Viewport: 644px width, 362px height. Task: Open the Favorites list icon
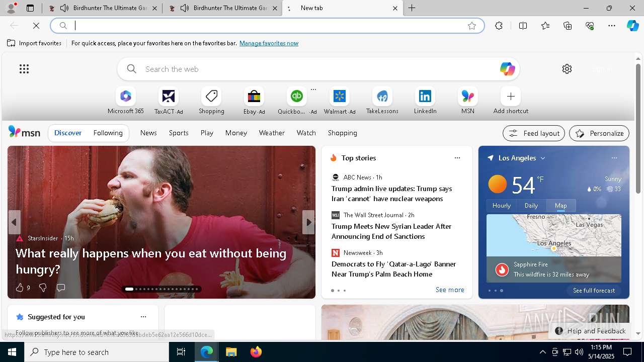545,26
